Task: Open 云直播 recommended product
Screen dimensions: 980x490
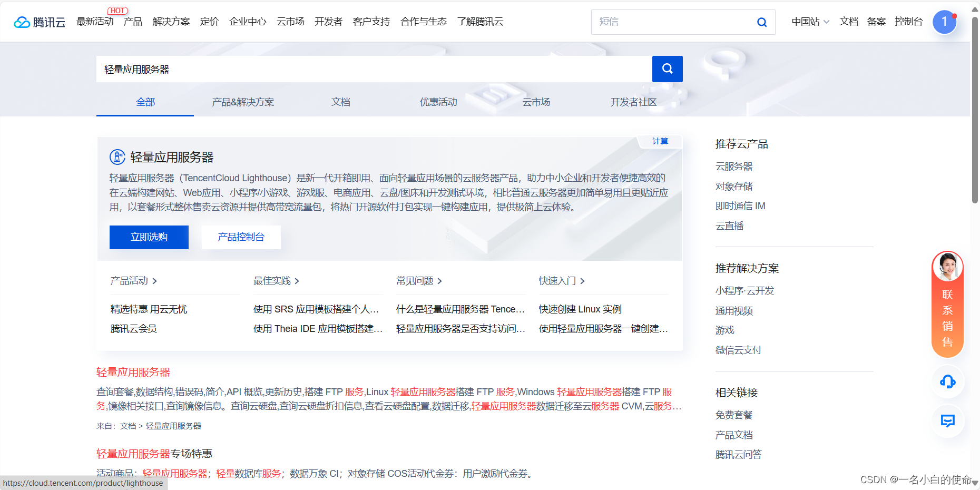Action: point(730,226)
